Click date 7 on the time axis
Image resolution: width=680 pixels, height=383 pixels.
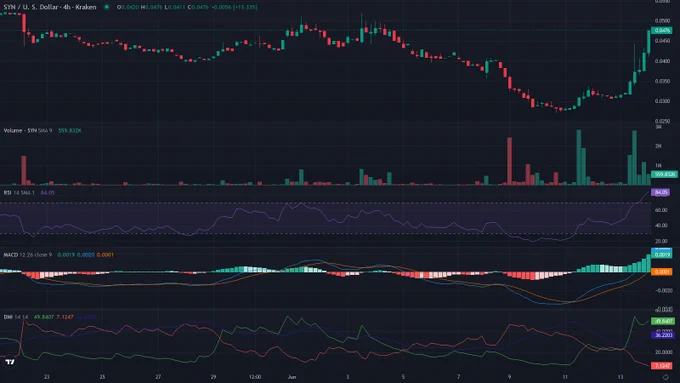[459, 377]
